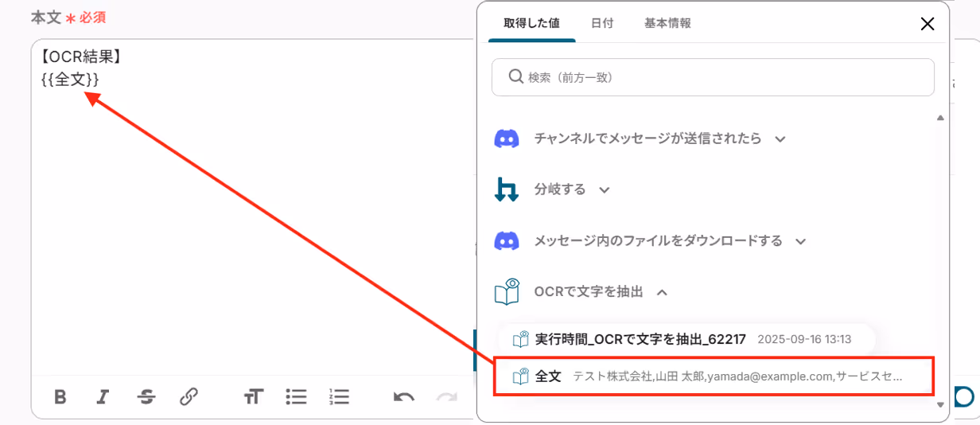
Task: Apply bold formatting in editor toolbar
Action: click(x=60, y=396)
